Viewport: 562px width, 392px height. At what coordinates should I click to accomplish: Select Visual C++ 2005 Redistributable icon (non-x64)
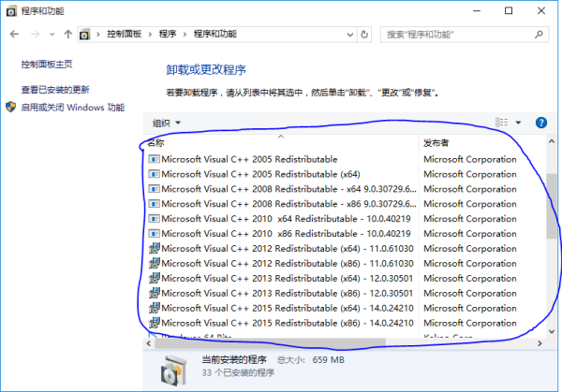coord(154,159)
